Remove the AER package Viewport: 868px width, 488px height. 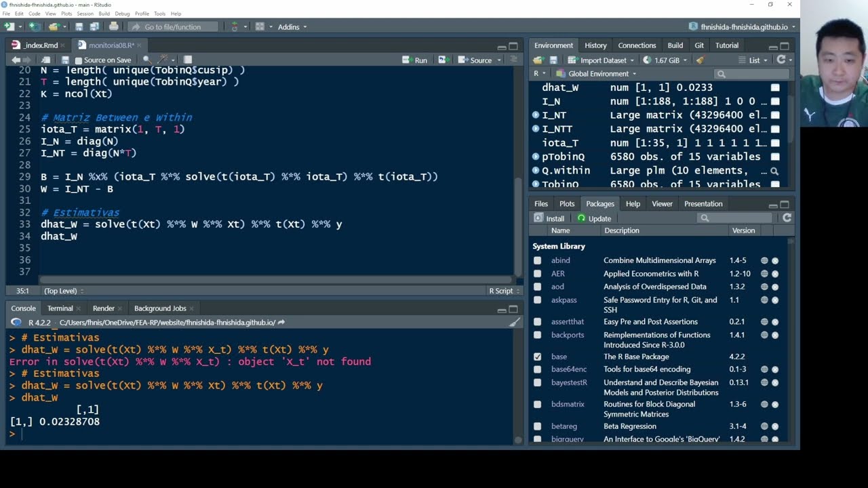[x=775, y=274]
